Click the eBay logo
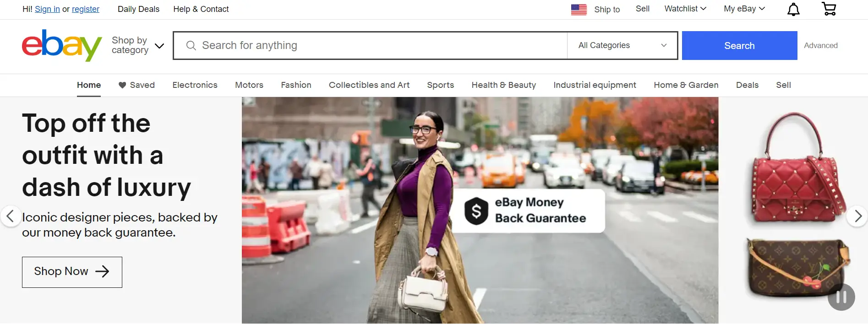The width and height of the screenshot is (868, 324). [x=62, y=45]
